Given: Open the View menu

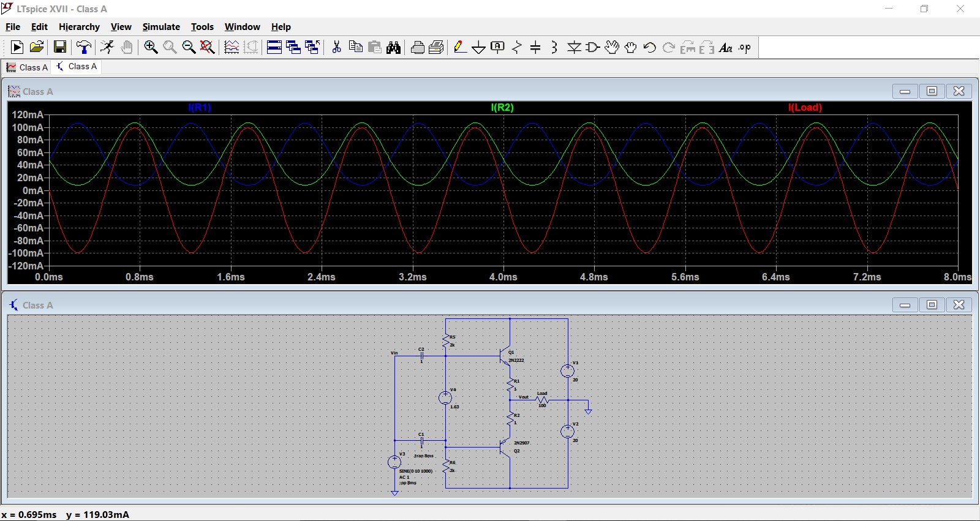Looking at the screenshot, I should 121,27.
